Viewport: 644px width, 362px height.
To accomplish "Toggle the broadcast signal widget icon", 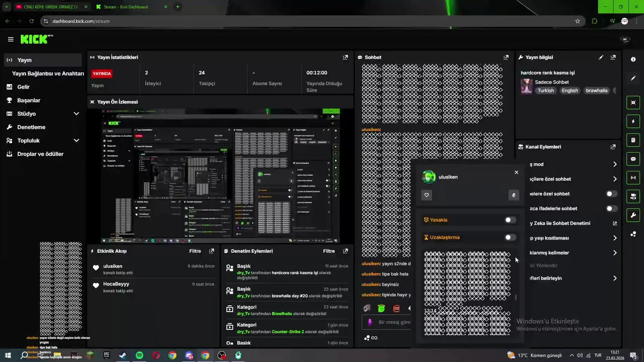I will 633,177.
